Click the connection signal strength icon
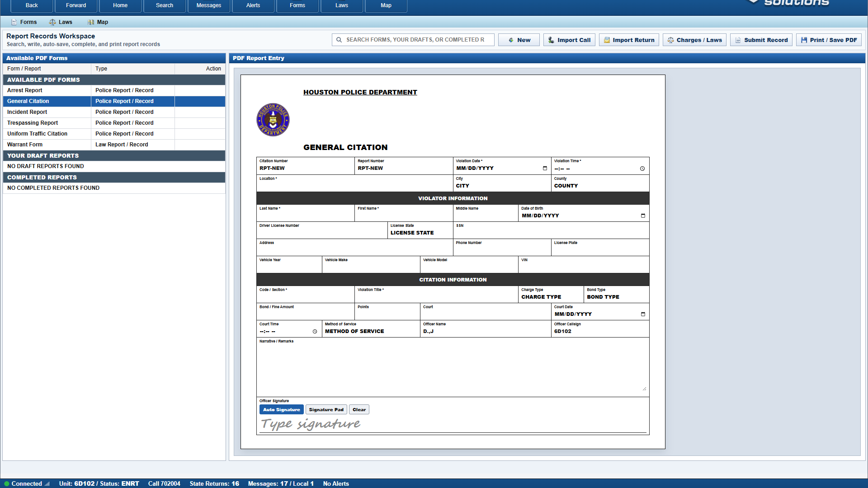Viewport: 868px width, 488px height. [47, 483]
